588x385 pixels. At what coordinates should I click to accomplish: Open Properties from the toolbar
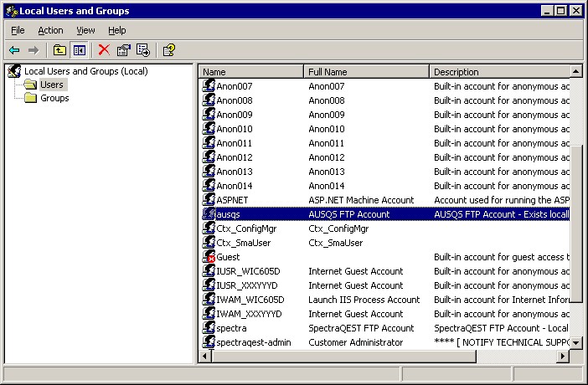[124, 50]
